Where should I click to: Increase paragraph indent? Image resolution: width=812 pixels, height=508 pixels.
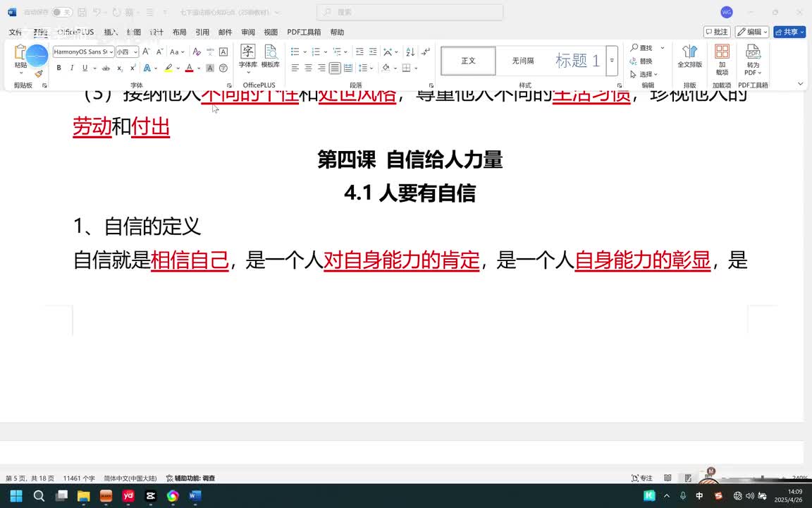373,52
